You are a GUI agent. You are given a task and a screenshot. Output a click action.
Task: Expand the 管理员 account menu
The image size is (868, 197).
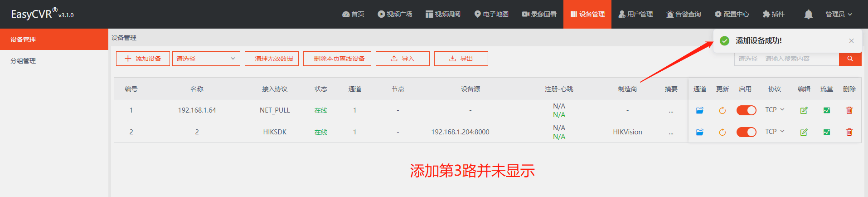(x=839, y=14)
